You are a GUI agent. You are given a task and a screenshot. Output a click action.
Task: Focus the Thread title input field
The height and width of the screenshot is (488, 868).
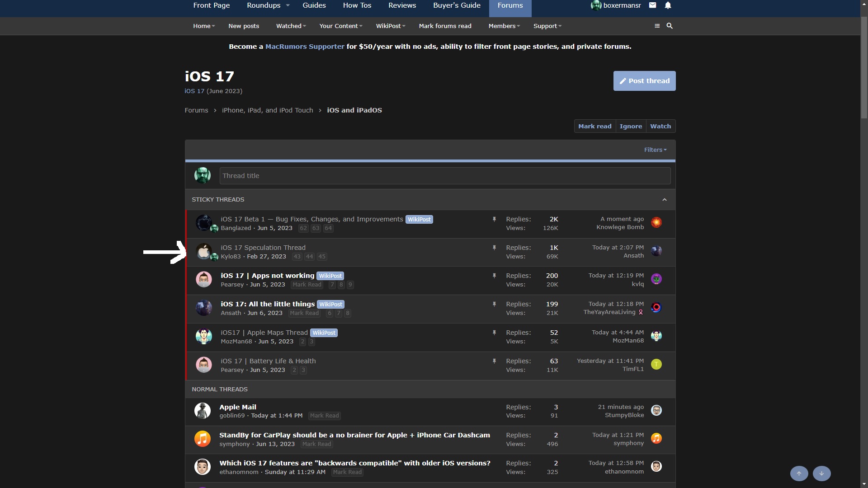(x=444, y=176)
